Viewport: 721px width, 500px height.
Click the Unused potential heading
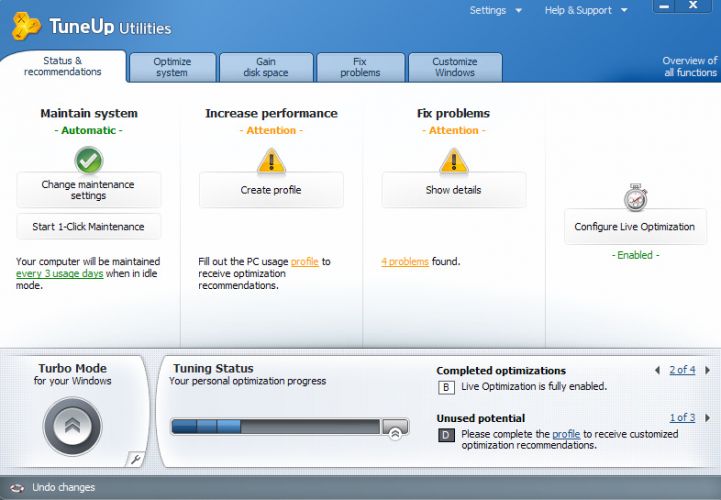[481, 419]
